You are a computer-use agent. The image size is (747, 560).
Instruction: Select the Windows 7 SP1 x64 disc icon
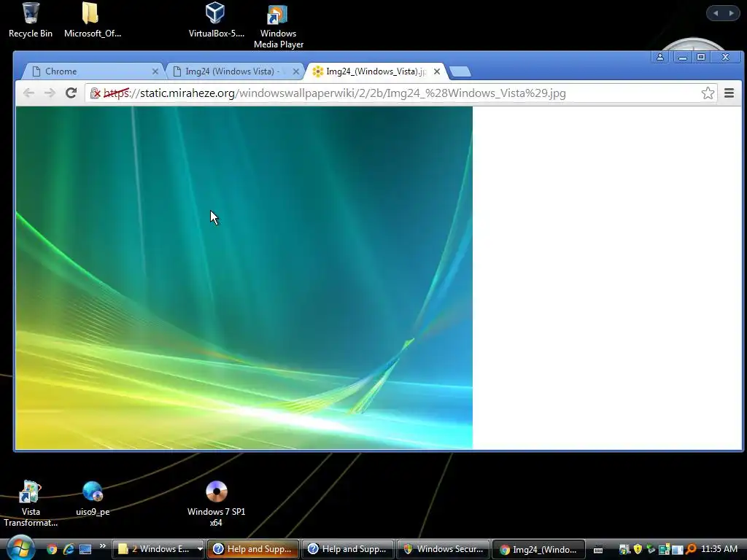click(x=216, y=504)
